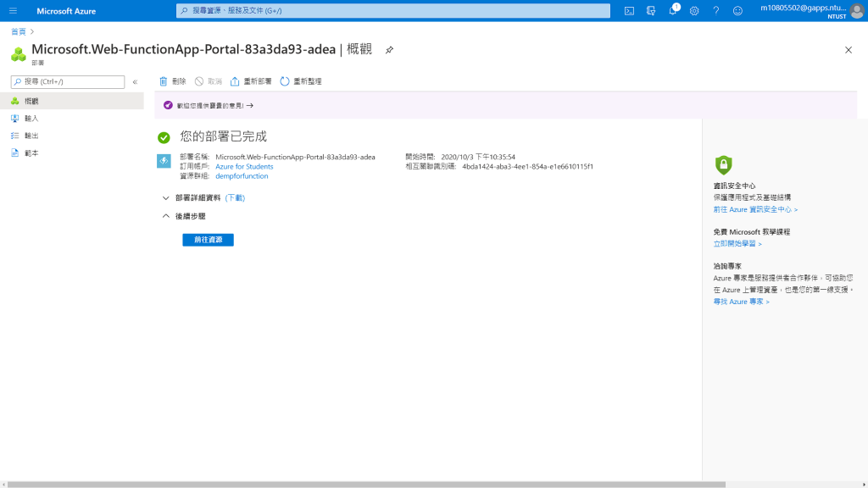This screenshot has width=868, height=488.
Task: Open the help question mark
Action: (715, 10)
